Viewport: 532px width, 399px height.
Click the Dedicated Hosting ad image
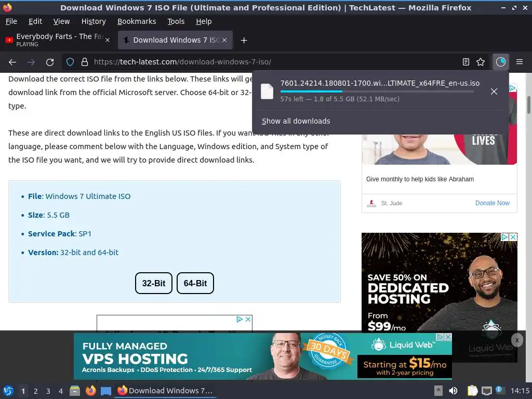coord(440,282)
